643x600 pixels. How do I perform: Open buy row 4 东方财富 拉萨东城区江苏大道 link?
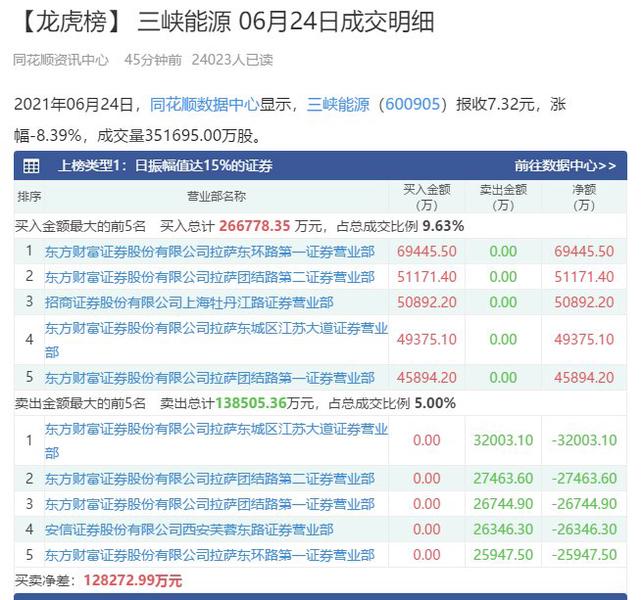pyautogui.click(x=216, y=340)
